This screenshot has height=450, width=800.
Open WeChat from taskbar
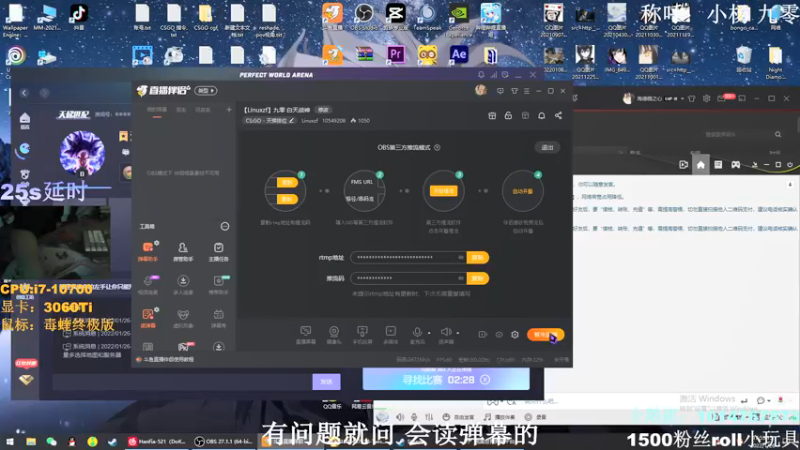pyautogui.click(x=52, y=441)
